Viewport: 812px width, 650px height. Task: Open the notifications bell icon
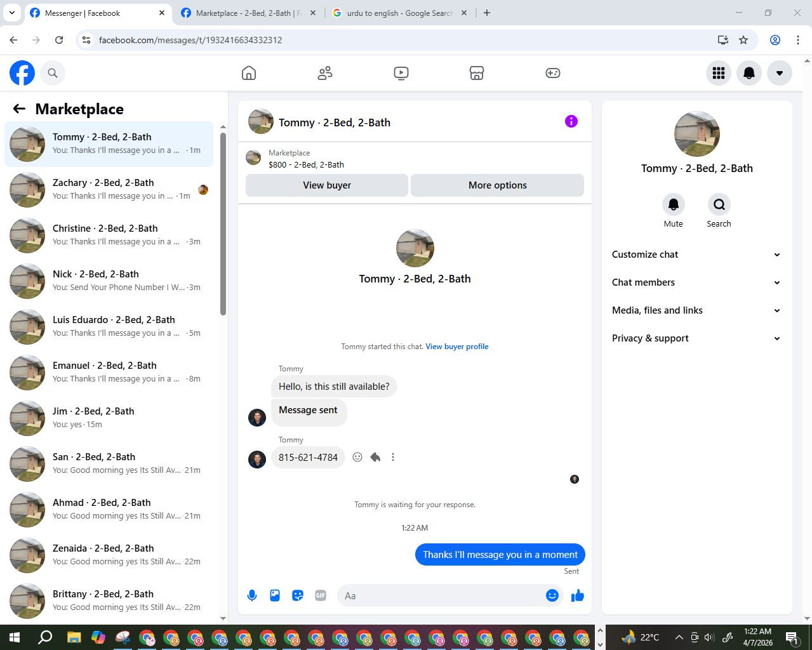click(x=749, y=73)
